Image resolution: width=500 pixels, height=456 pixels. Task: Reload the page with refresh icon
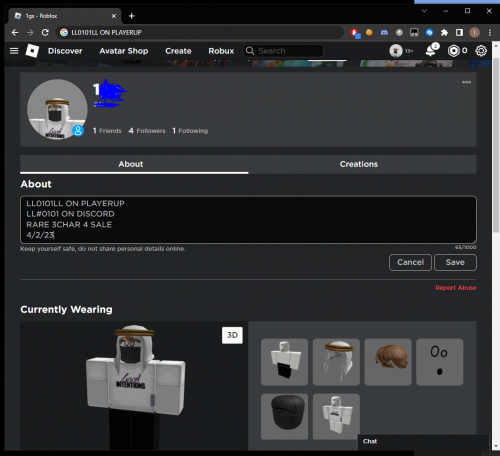(x=45, y=32)
